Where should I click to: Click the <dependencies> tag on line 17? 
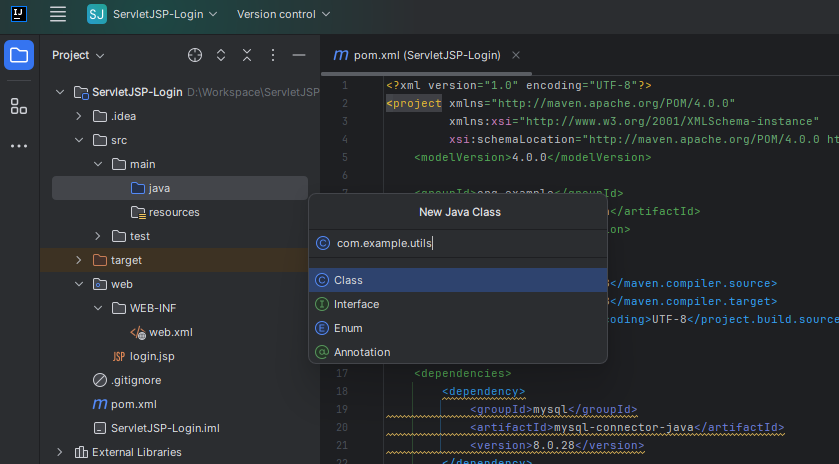[x=463, y=374]
